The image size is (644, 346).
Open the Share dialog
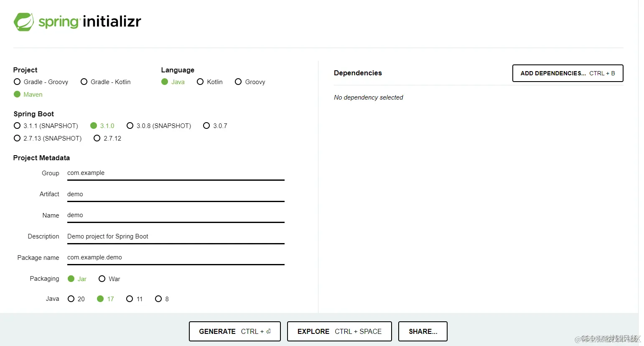tap(423, 331)
